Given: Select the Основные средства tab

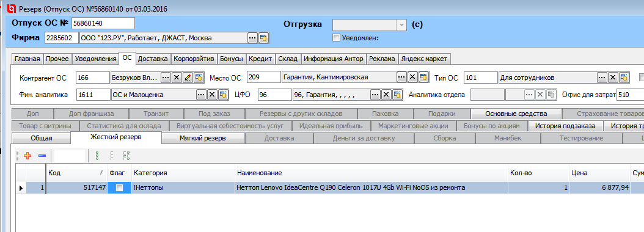Looking at the screenshot, I should 516,114.
